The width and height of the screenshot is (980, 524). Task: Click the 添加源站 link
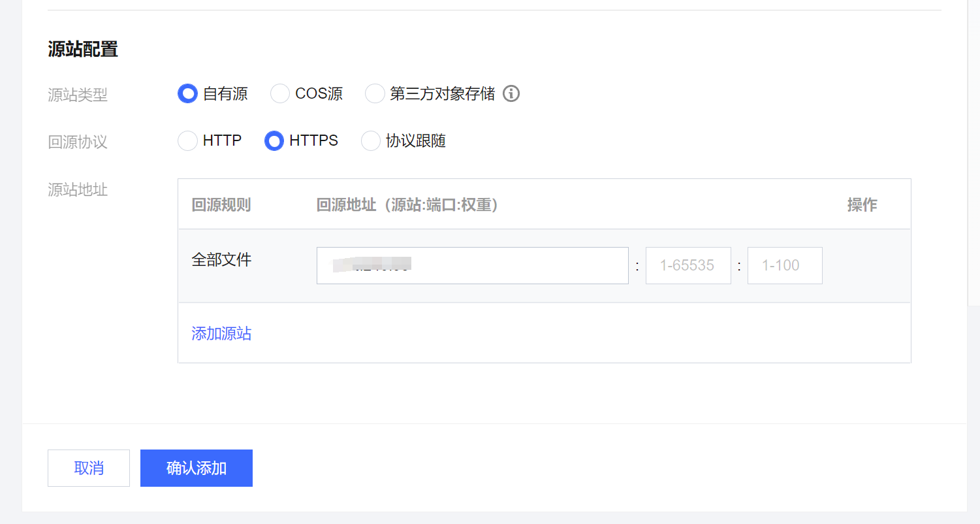pyautogui.click(x=221, y=334)
